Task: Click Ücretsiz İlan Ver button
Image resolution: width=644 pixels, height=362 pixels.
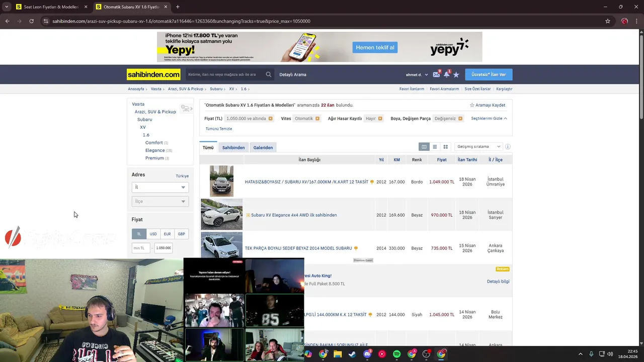Action: (489, 74)
